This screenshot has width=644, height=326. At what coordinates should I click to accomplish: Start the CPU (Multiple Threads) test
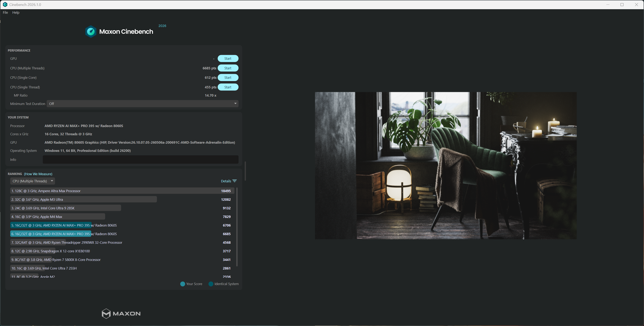[x=228, y=68]
